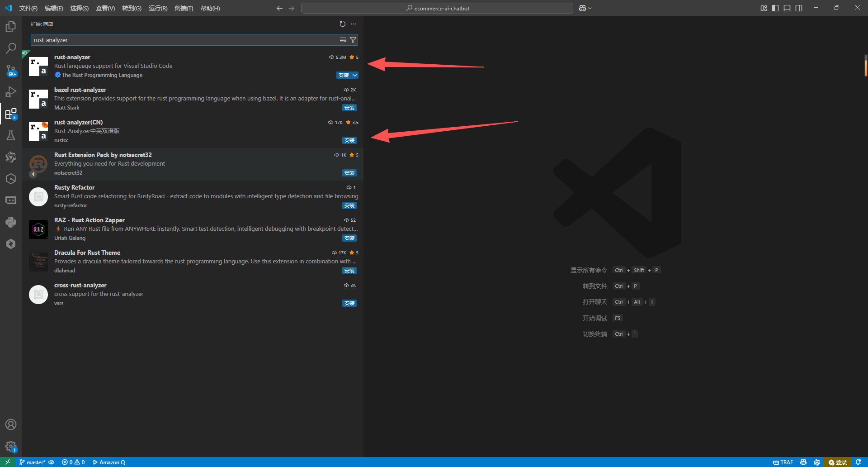Open extensions view more actions ellipsis
868x467 pixels.
pos(354,24)
